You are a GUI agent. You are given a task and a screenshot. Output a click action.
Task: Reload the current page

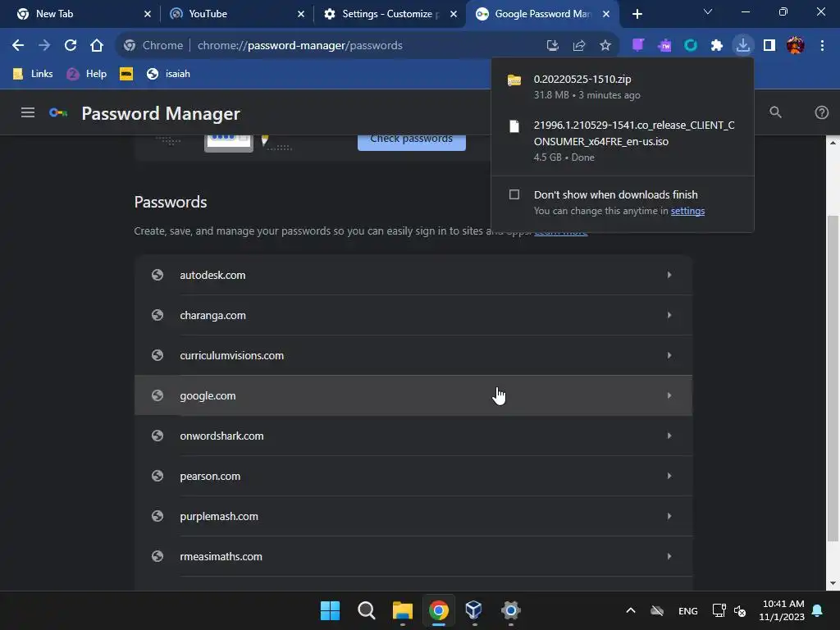(x=71, y=46)
